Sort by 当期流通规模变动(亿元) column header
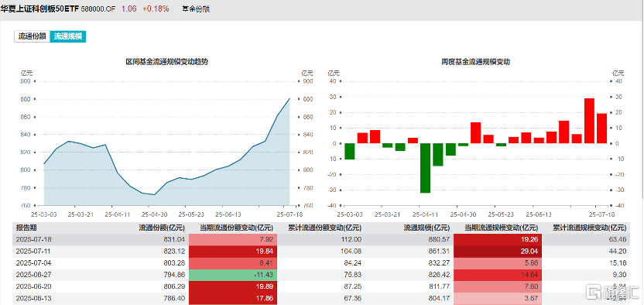Image resolution: width=644 pixels, height=305 pixels. [x=501, y=228]
